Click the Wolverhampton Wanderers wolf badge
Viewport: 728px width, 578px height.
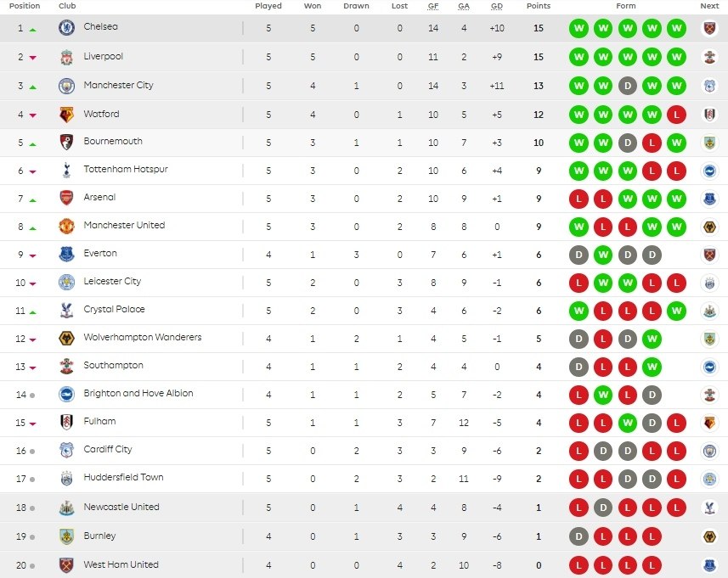tap(66, 338)
